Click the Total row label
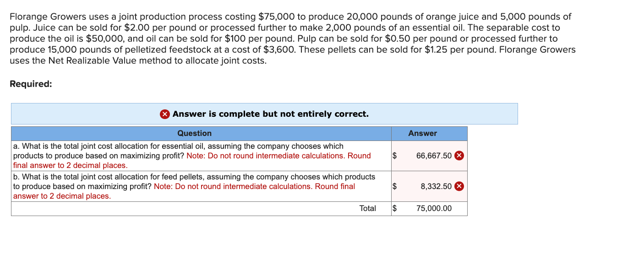The width and height of the screenshot is (644, 260). 368,209
